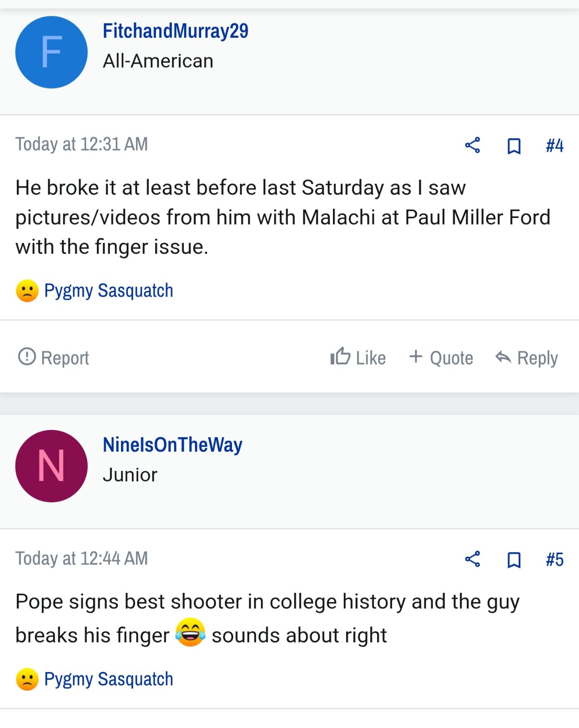This screenshot has height=728, width=579.
Task: Click the blue F avatar
Action: coord(51,52)
